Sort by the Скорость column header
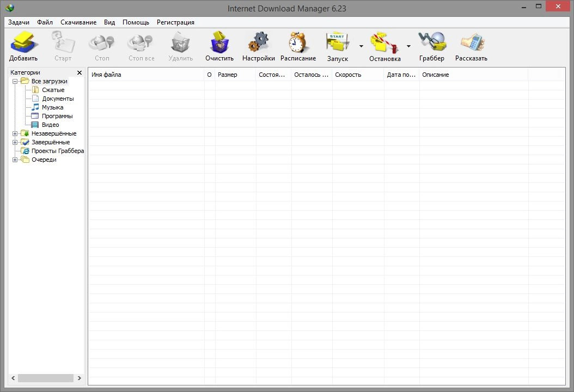 pyautogui.click(x=358, y=75)
